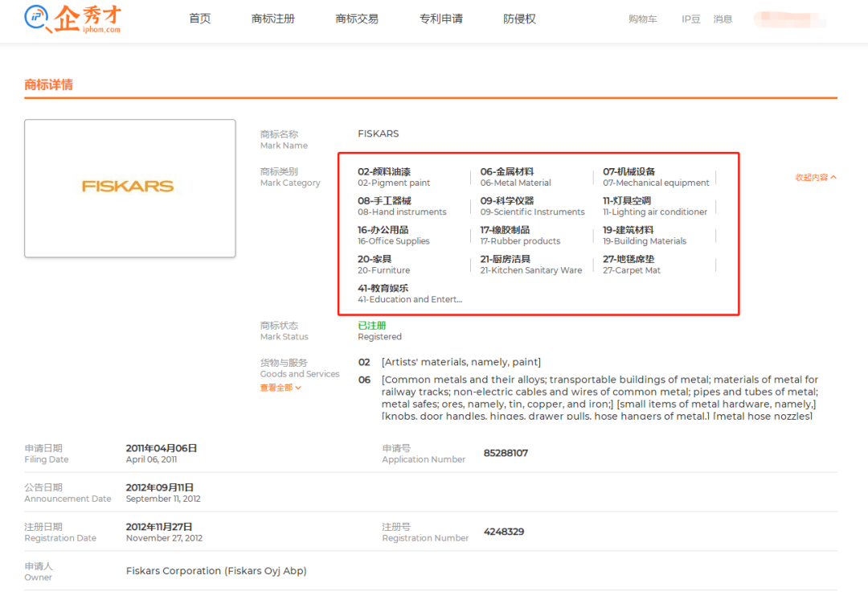The width and height of the screenshot is (868, 600).
Task: Click the 商标详情 section heading
Action: (x=49, y=84)
